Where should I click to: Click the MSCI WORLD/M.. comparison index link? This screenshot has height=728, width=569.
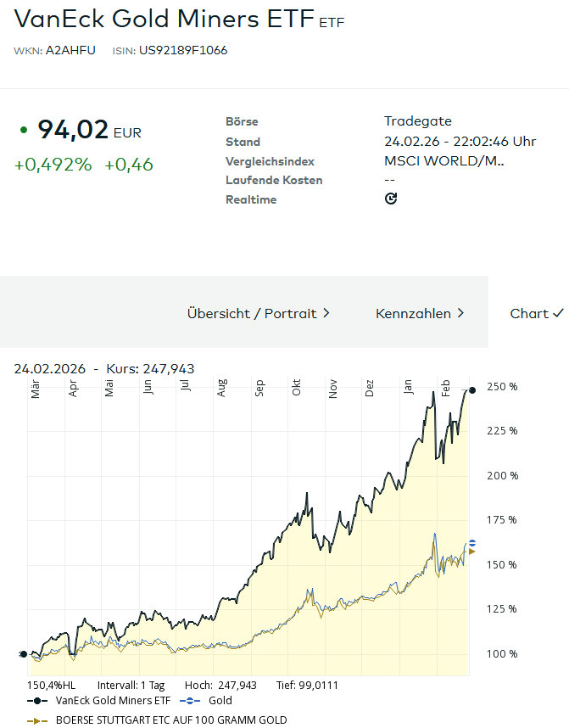[x=444, y=161]
